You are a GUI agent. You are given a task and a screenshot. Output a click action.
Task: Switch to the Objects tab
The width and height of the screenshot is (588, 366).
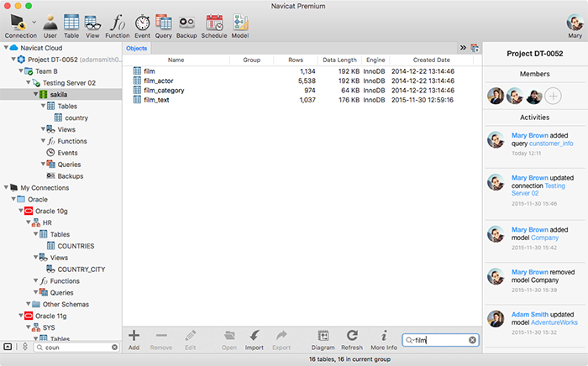pyautogui.click(x=136, y=49)
